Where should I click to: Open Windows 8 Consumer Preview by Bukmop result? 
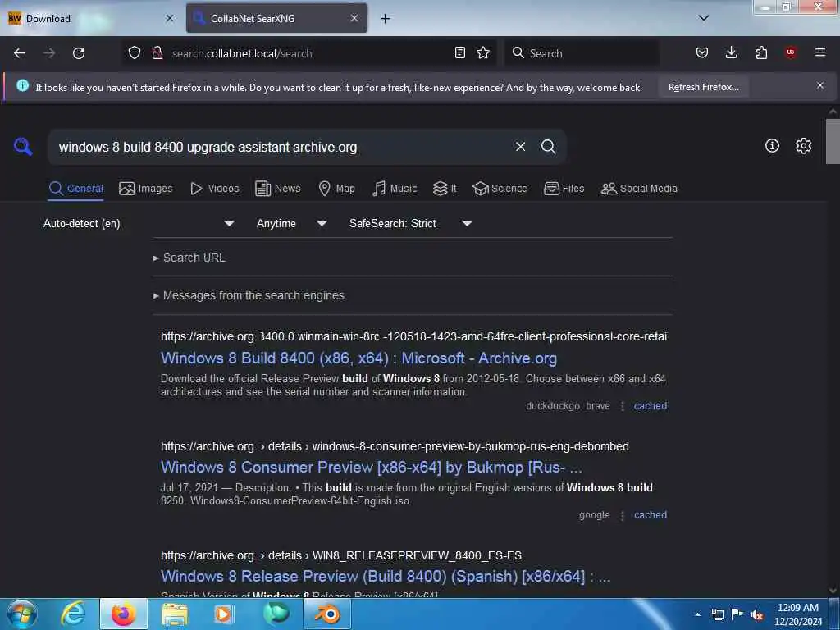tap(372, 467)
